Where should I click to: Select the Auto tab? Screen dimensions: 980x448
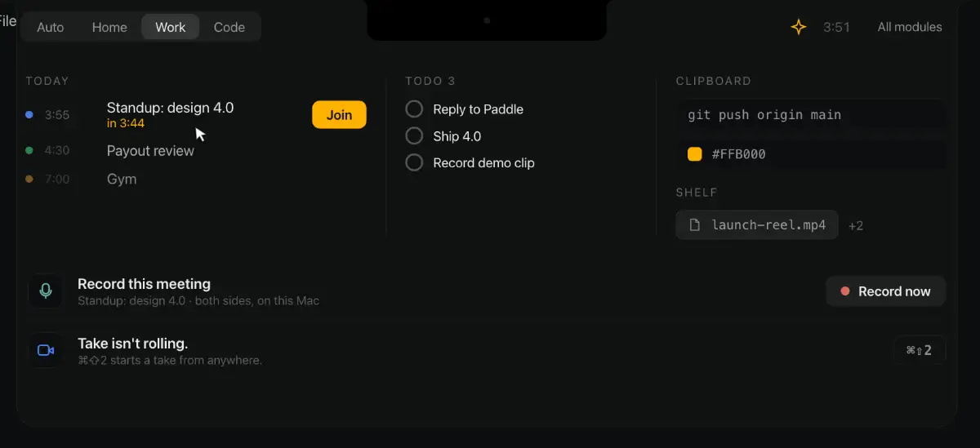click(51, 27)
